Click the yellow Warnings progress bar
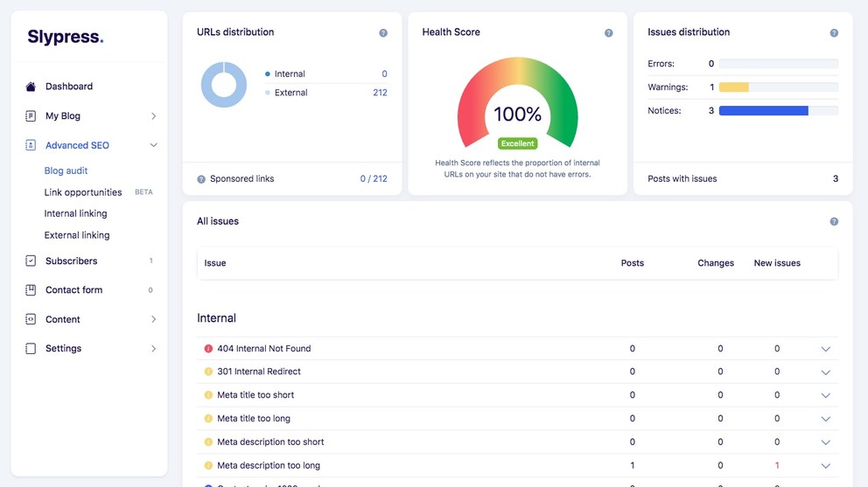 (733, 87)
